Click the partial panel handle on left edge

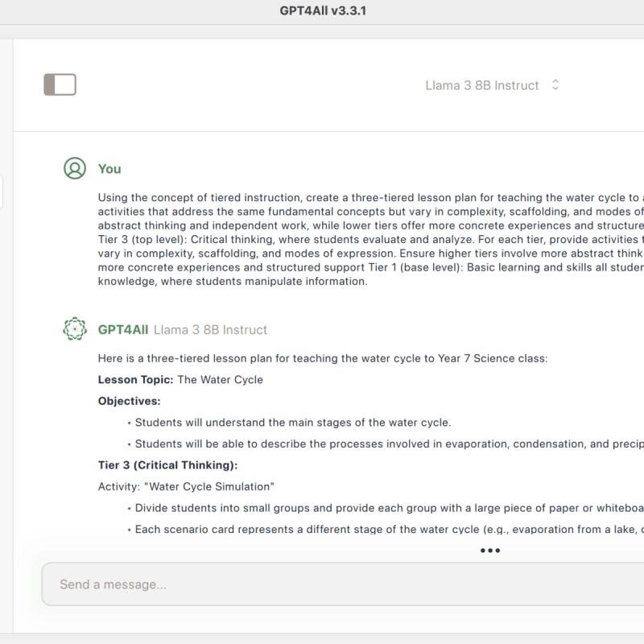pyautogui.click(x=2, y=192)
